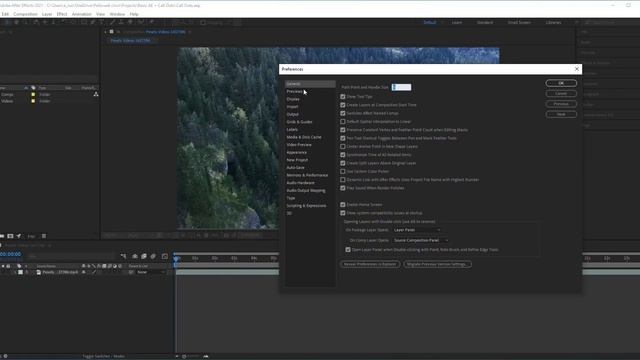Close the Preferences dialog

pyautogui.click(x=577, y=69)
